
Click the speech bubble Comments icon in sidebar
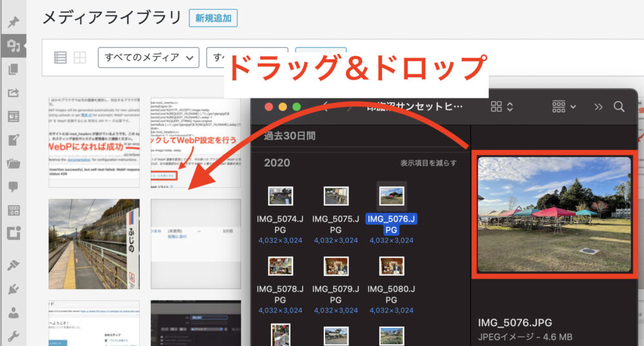pos(13,187)
